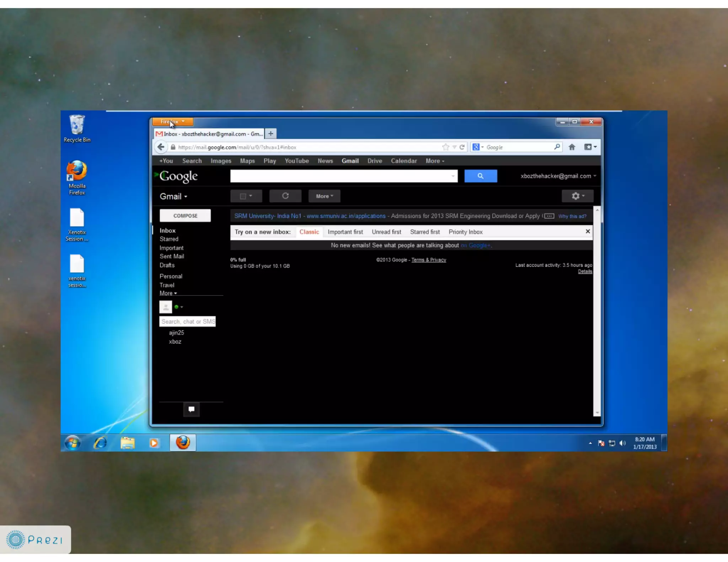Click the taskbar clock showing 8:20 AM
Viewport: 728px width, 562px height.
click(644, 443)
